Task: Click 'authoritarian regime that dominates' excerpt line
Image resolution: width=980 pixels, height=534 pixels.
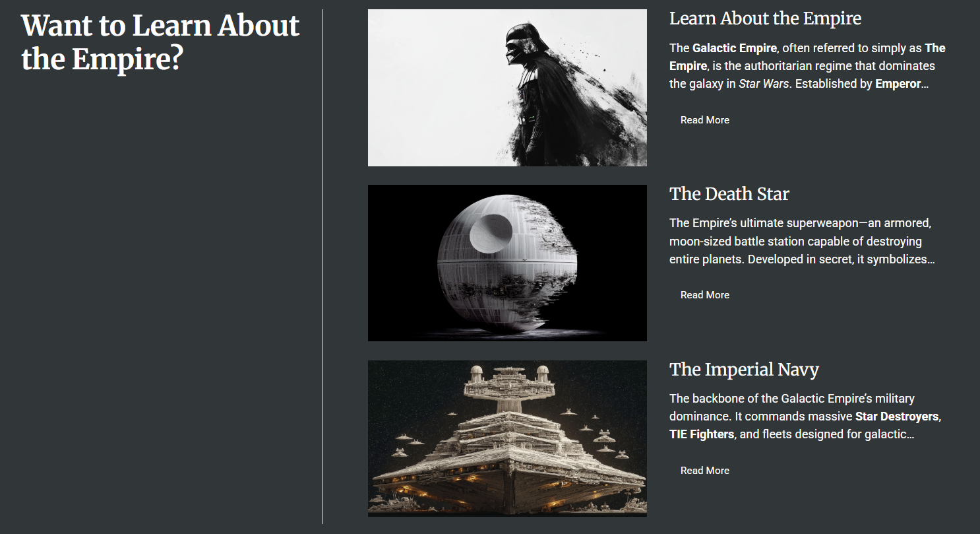Action: pos(842,66)
